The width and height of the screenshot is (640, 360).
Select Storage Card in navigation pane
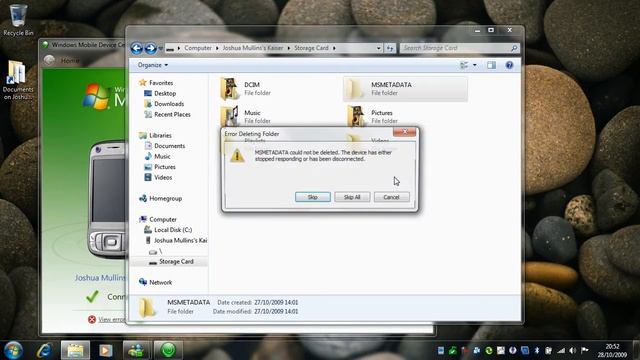coord(176,262)
